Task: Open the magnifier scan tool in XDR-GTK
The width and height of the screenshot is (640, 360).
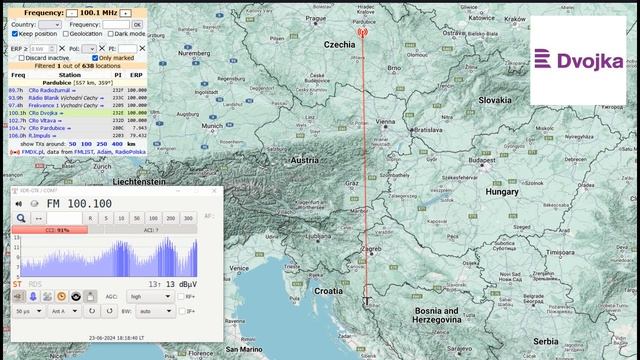Action: click(x=21, y=218)
